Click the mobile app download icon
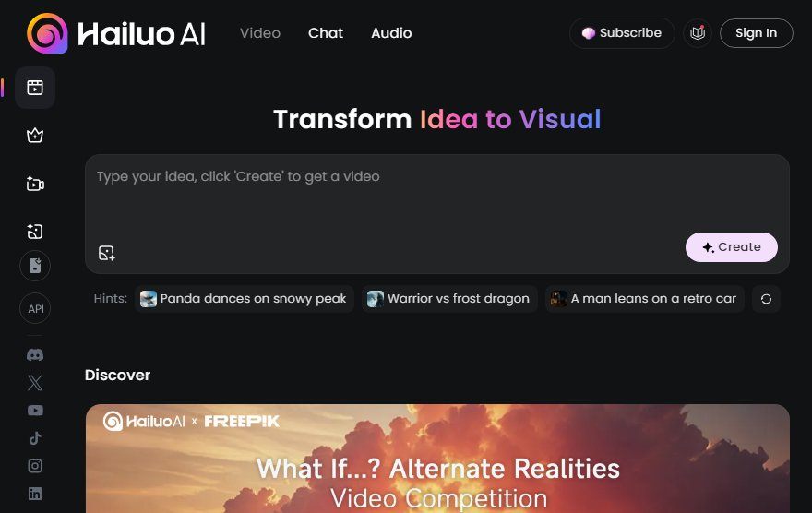This screenshot has height=513, width=812. (x=35, y=266)
